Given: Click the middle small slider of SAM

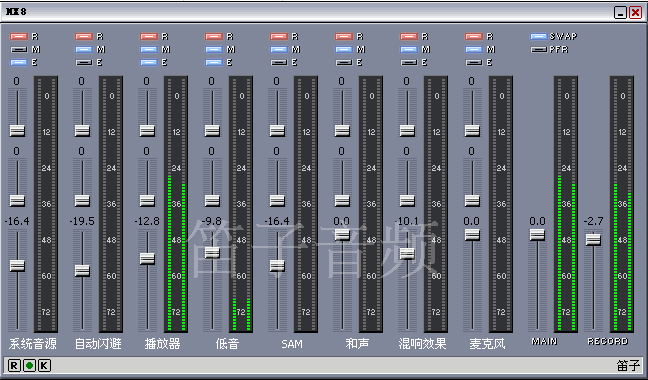Looking at the screenshot, I should pyautogui.click(x=277, y=201).
